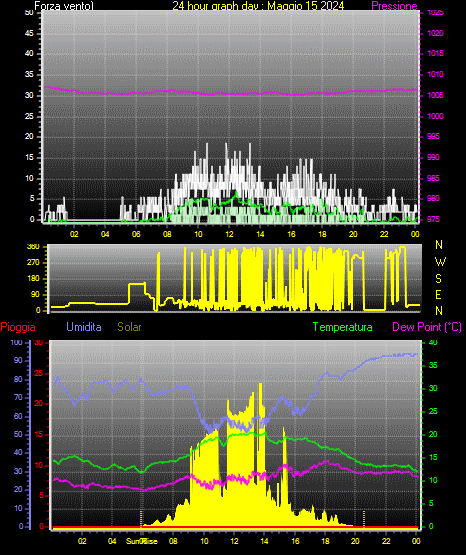Click the 80 value on blue humidity axis

point(18,379)
